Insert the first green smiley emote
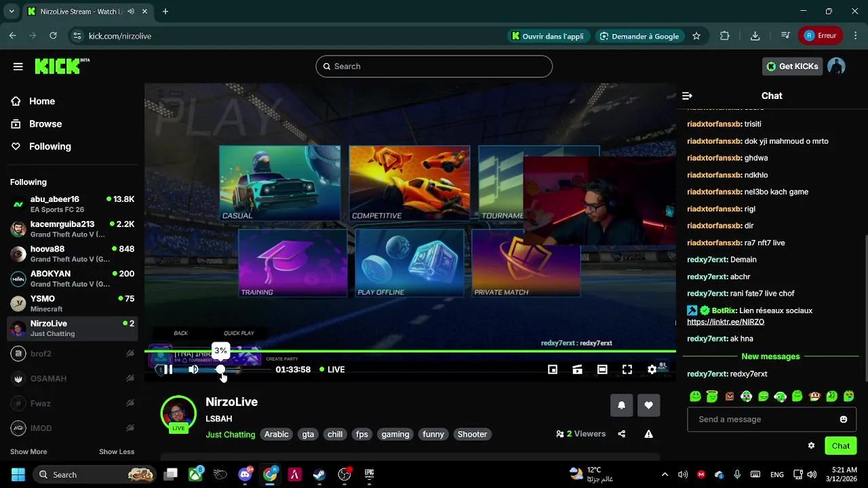 695,396
